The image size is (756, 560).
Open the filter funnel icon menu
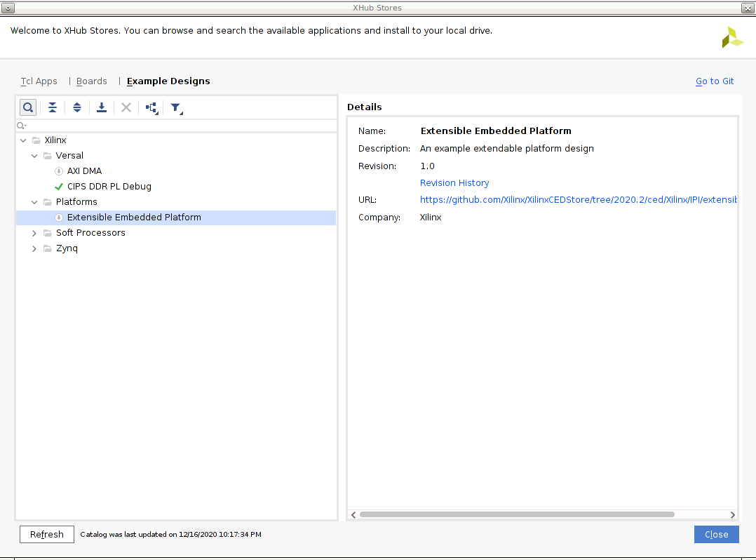(176, 108)
